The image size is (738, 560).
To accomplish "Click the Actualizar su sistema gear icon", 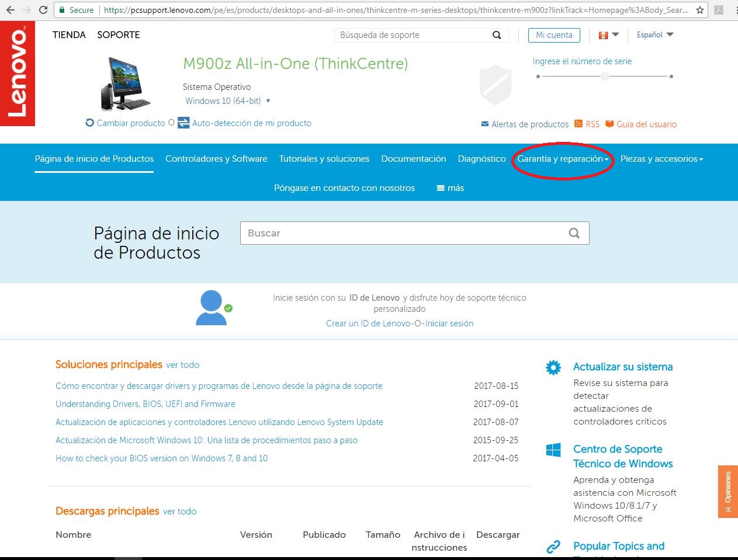I will point(553,367).
